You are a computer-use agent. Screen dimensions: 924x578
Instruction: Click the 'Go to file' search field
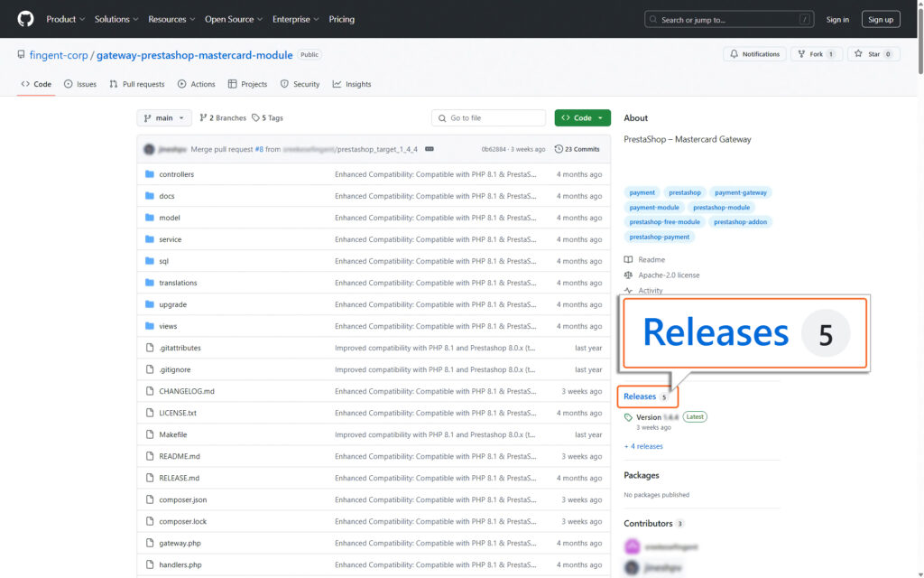pos(487,117)
